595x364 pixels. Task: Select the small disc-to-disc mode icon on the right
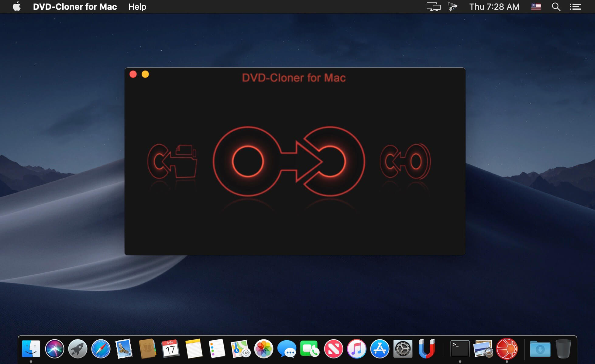click(x=405, y=161)
